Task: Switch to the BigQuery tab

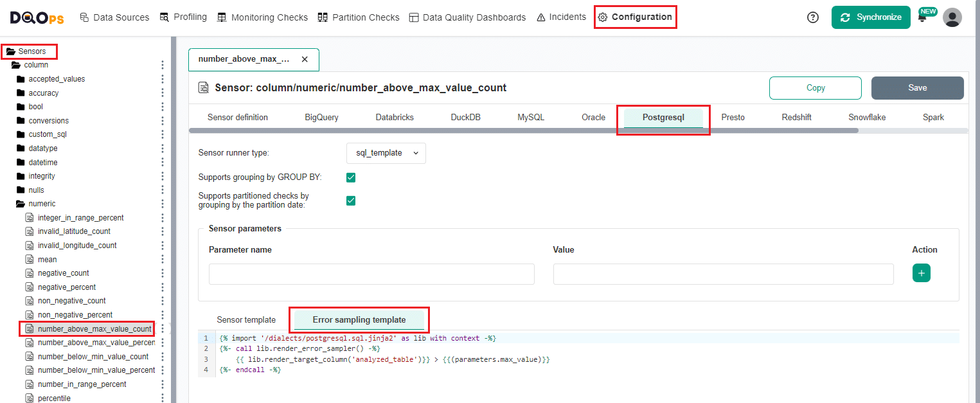Action: (321, 118)
